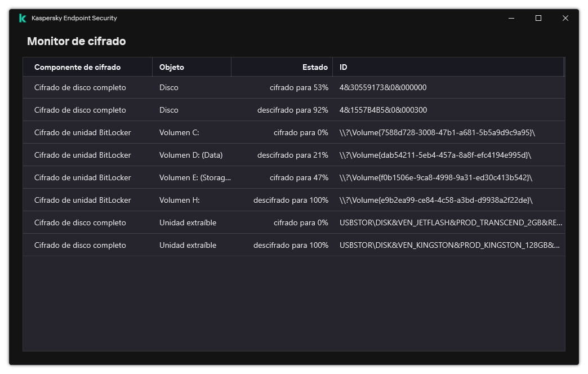
Task: Click the 'cifrado para 47%' status cell
Action: pyautogui.click(x=299, y=177)
